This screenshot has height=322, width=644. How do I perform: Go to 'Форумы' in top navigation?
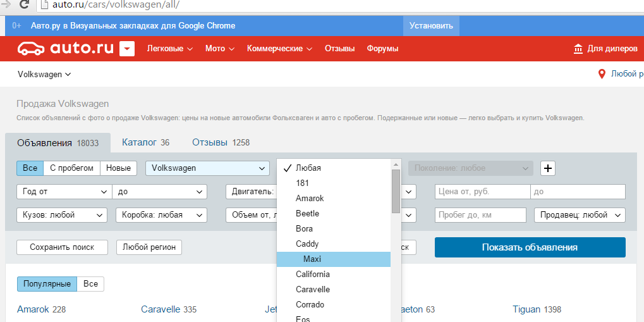(382, 49)
